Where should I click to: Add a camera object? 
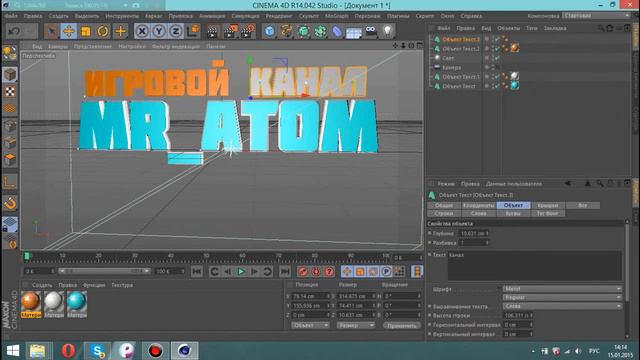pos(371,31)
